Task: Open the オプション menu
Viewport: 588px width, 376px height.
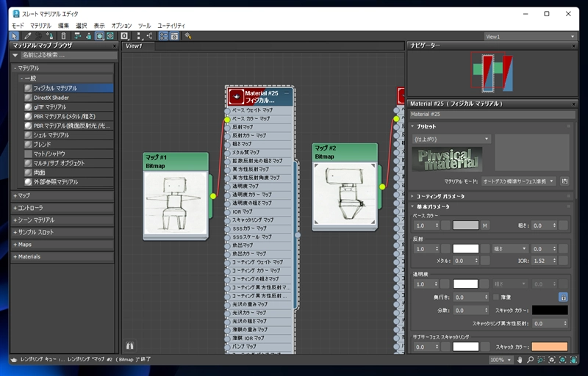Action: pyautogui.click(x=121, y=26)
